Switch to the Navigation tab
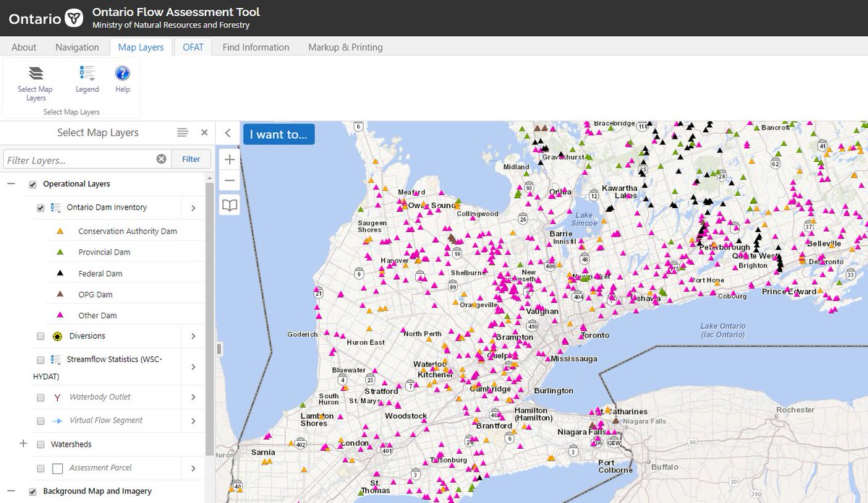868x503 pixels. 77,47
